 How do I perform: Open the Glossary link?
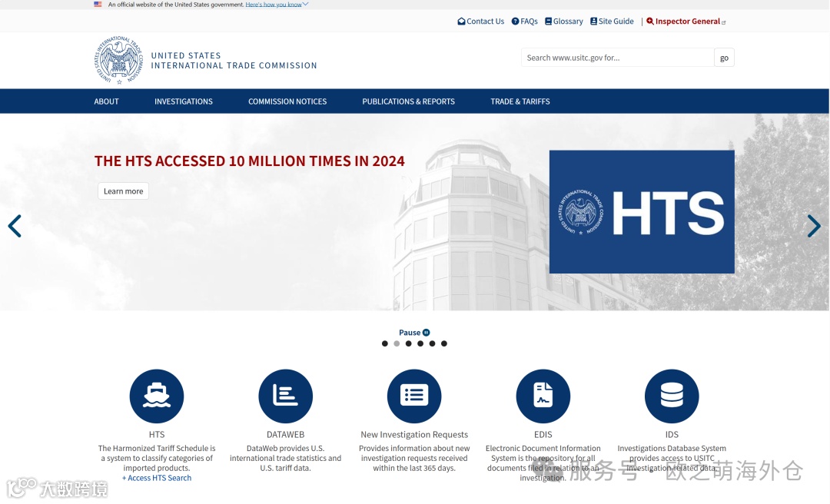(x=564, y=22)
